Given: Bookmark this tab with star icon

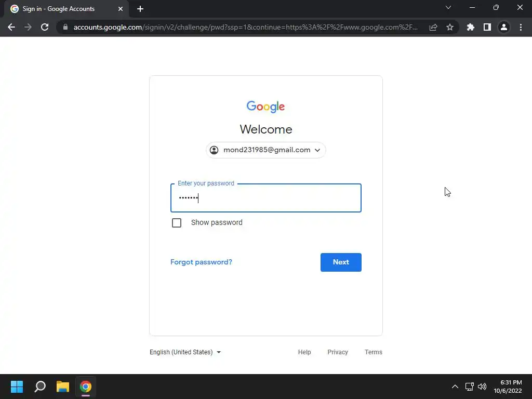Looking at the screenshot, I should pyautogui.click(x=450, y=27).
